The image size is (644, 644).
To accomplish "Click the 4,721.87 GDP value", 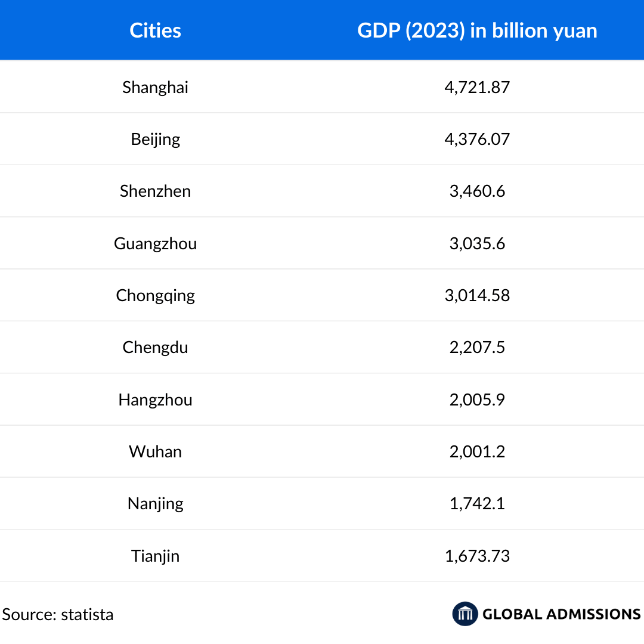I will [477, 87].
